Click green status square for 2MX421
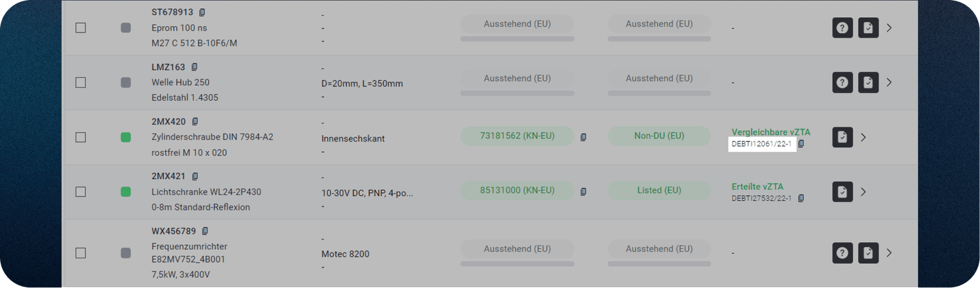980x288 pixels. click(126, 192)
